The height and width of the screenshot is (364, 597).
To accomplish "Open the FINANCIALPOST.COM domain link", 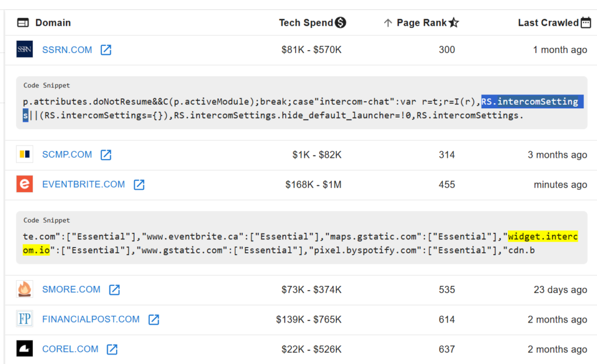I will 91,320.
